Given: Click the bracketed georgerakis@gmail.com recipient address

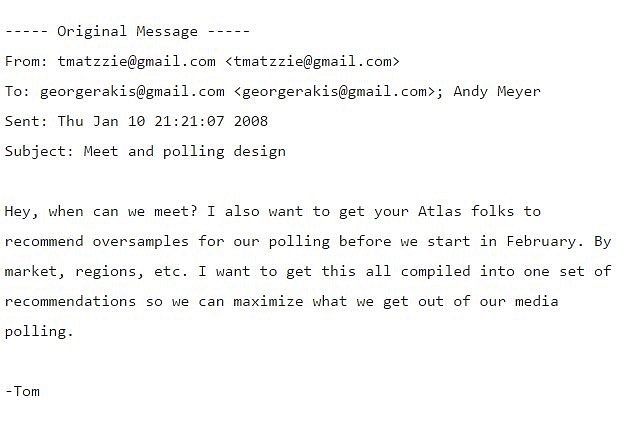Looking at the screenshot, I should 339,92.
